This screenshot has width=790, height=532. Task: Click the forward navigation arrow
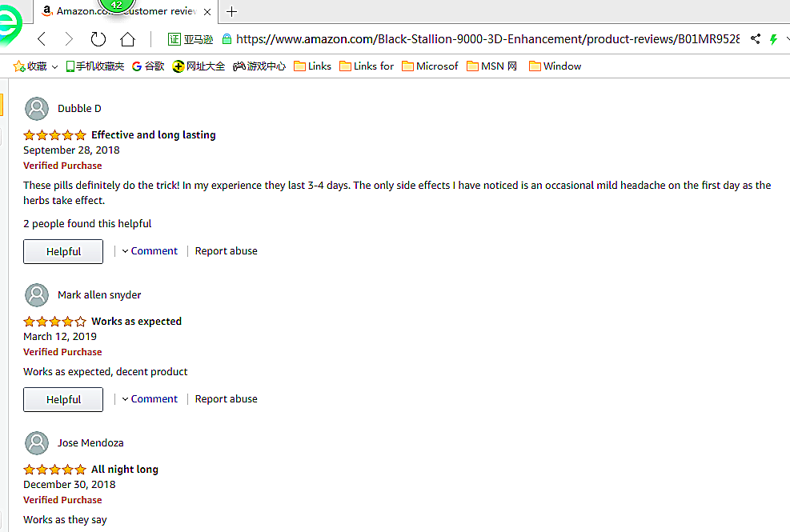coord(69,39)
